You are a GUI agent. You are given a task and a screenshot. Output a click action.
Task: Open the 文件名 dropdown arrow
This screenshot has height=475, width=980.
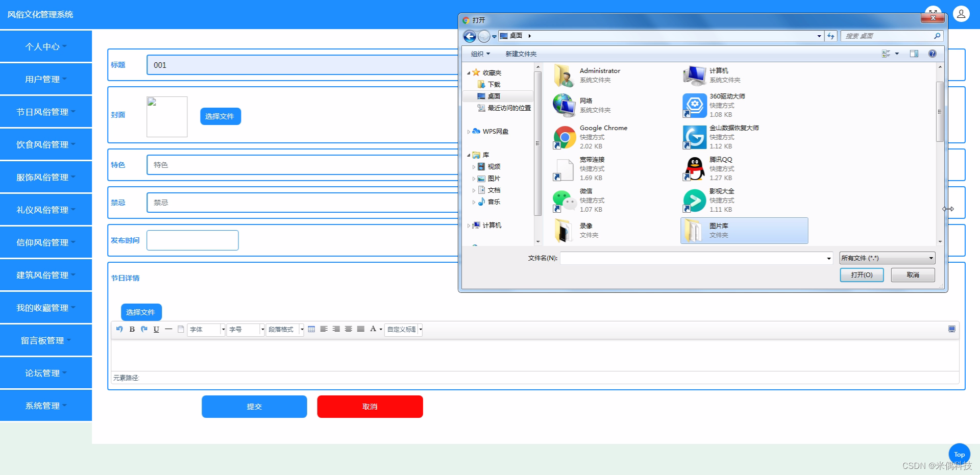pyautogui.click(x=828, y=258)
